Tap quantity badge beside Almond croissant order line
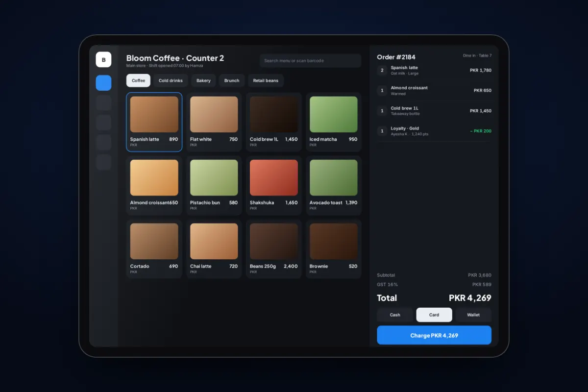 click(382, 91)
